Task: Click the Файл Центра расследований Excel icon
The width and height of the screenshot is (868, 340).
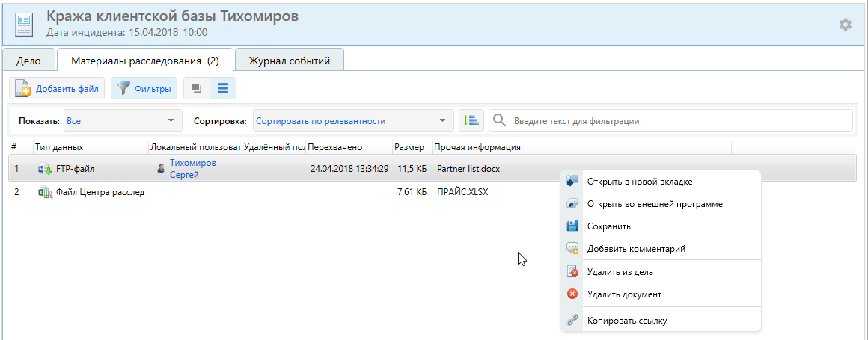Action: (44, 192)
